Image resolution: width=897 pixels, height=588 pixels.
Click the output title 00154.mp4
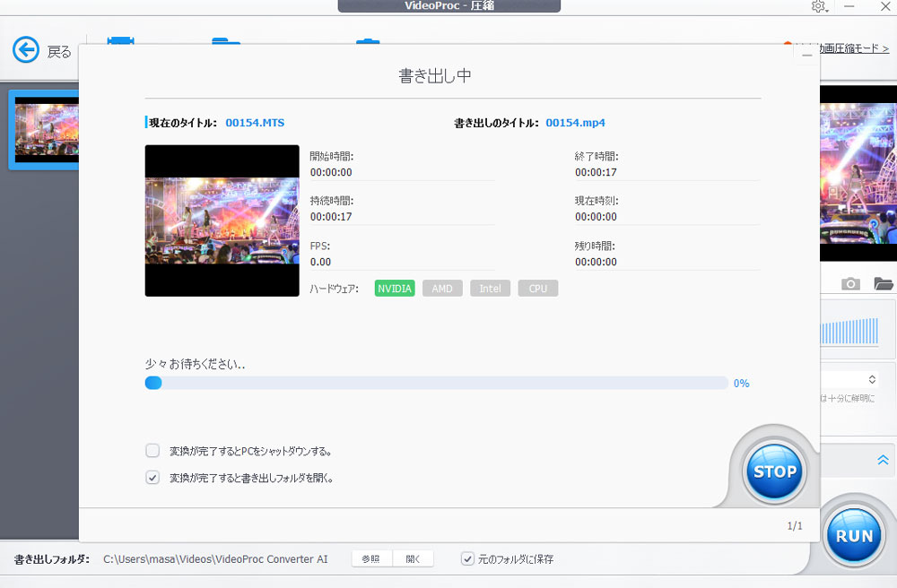(x=576, y=123)
